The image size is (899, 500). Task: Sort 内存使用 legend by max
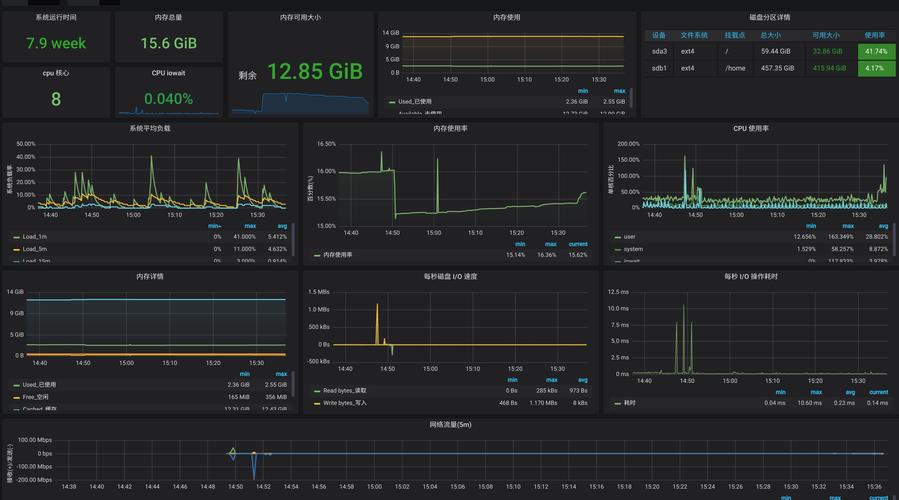tap(619, 91)
